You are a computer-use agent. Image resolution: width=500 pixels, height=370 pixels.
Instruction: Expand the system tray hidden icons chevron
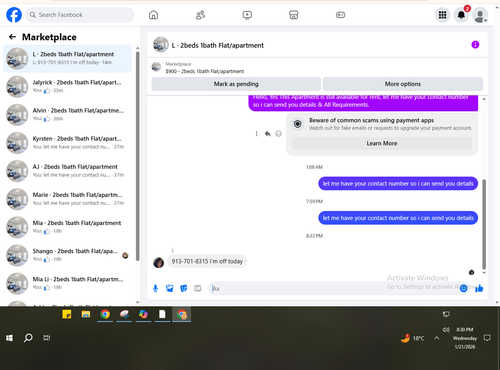pos(437,338)
